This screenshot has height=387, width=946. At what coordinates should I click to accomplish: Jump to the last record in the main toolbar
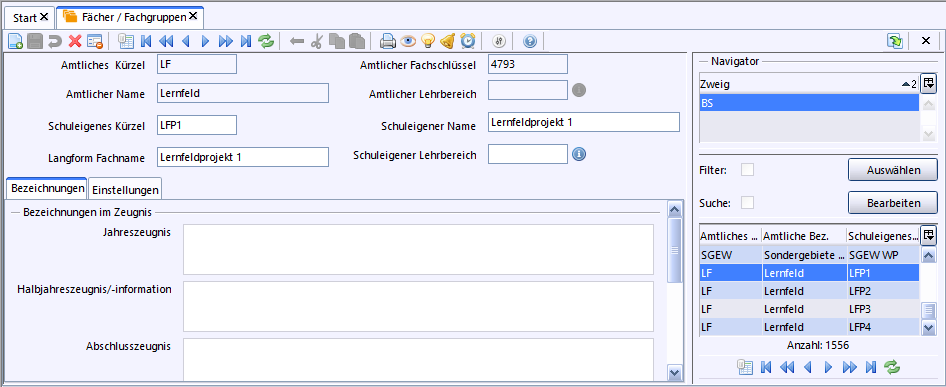(246, 41)
